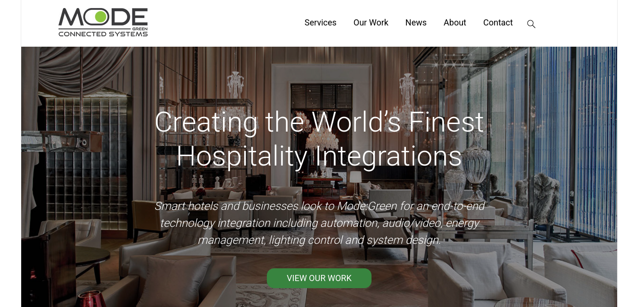Click the words lighting control and system design
This screenshot has width=644, height=307.
[355, 240]
